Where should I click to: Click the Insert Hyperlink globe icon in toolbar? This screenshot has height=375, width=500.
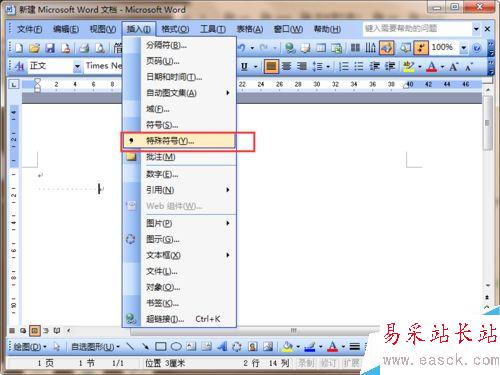pyautogui.click(x=290, y=48)
